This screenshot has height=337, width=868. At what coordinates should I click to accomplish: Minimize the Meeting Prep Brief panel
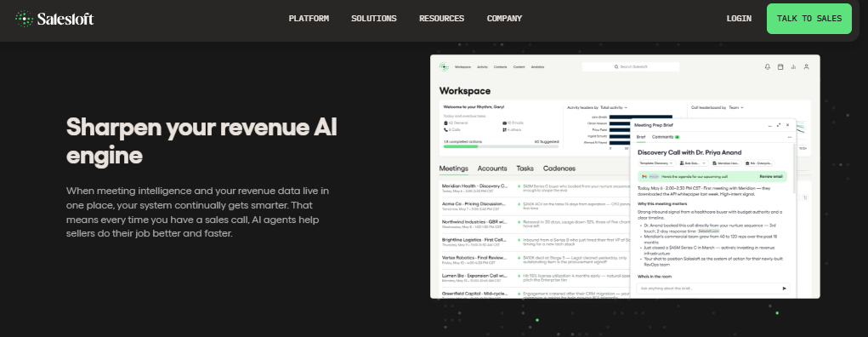tap(769, 125)
